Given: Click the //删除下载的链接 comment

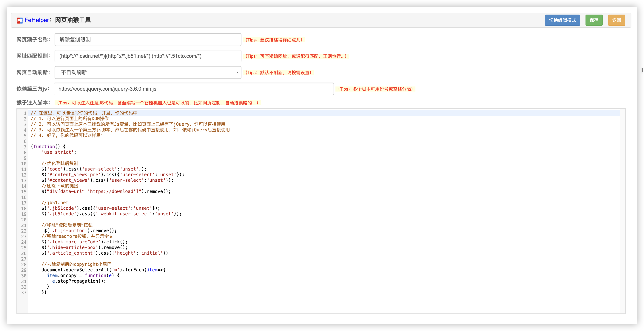Looking at the screenshot, I should coord(60,186).
